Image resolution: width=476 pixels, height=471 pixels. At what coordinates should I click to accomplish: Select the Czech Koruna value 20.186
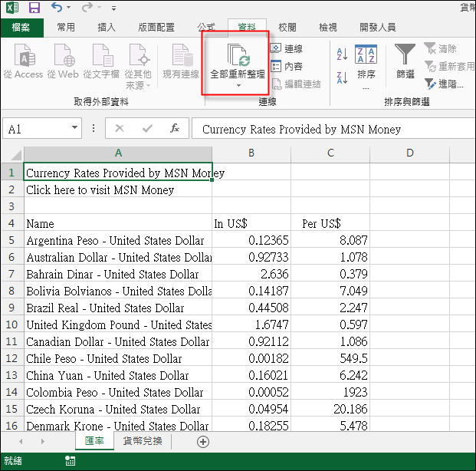[330, 410]
